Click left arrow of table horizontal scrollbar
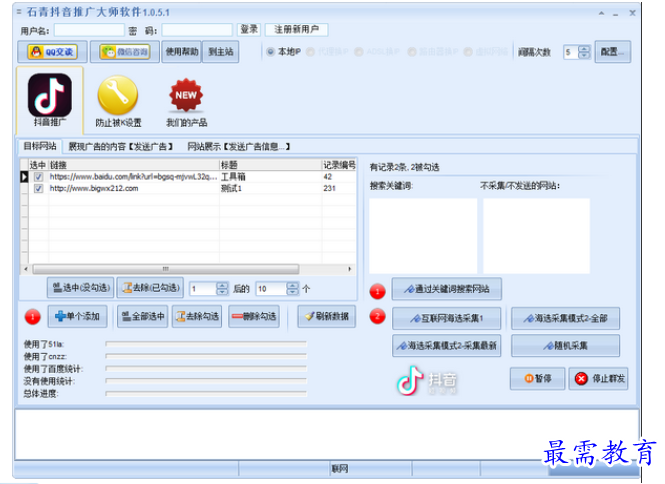665x484 pixels. [x=26, y=269]
